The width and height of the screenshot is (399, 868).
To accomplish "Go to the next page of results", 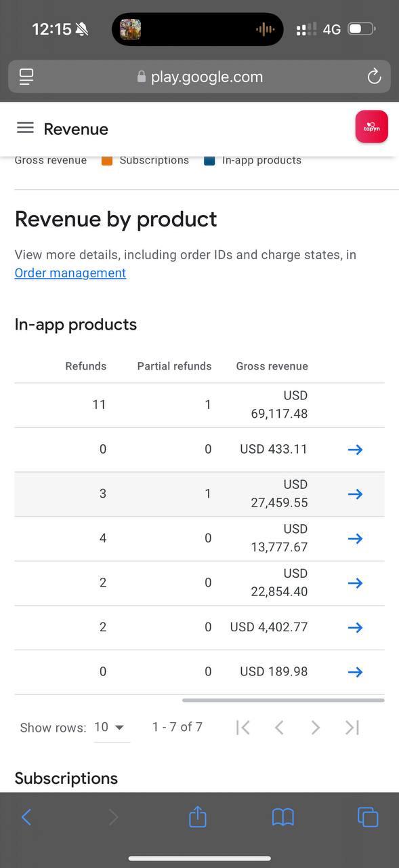I will click(315, 728).
